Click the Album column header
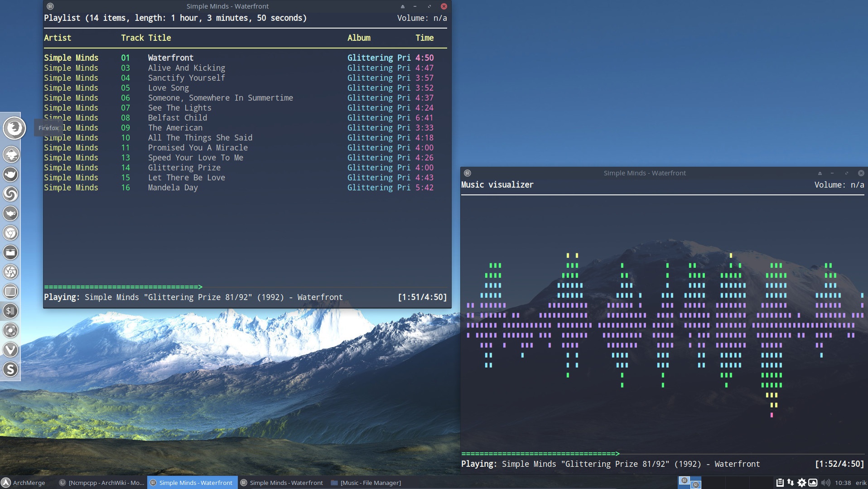This screenshot has width=868, height=489. pyautogui.click(x=359, y=38)
